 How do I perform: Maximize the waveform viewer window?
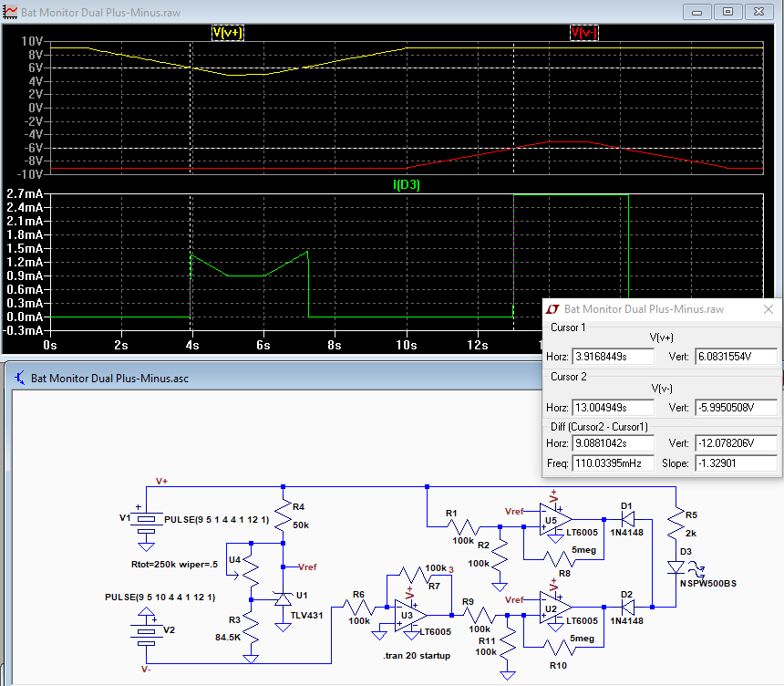[x=727, y=12]
